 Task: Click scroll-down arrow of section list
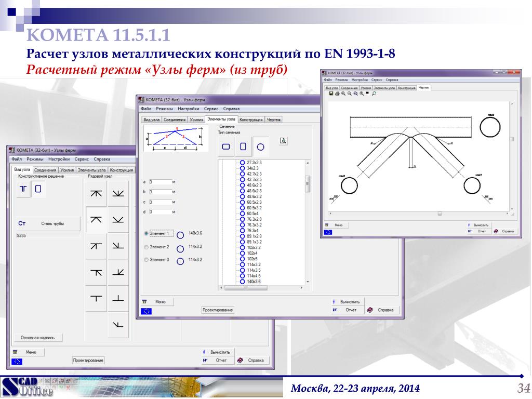(308, 282)
